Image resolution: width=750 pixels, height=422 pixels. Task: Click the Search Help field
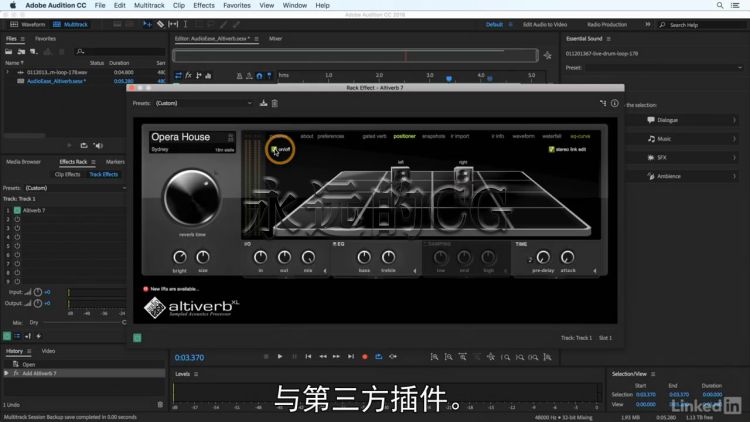point(704,25)
